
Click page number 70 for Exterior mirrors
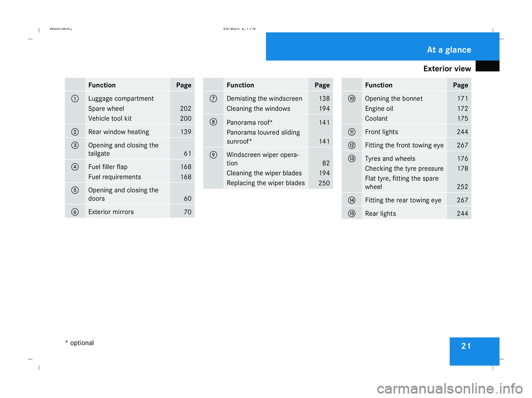coord(188,212)
